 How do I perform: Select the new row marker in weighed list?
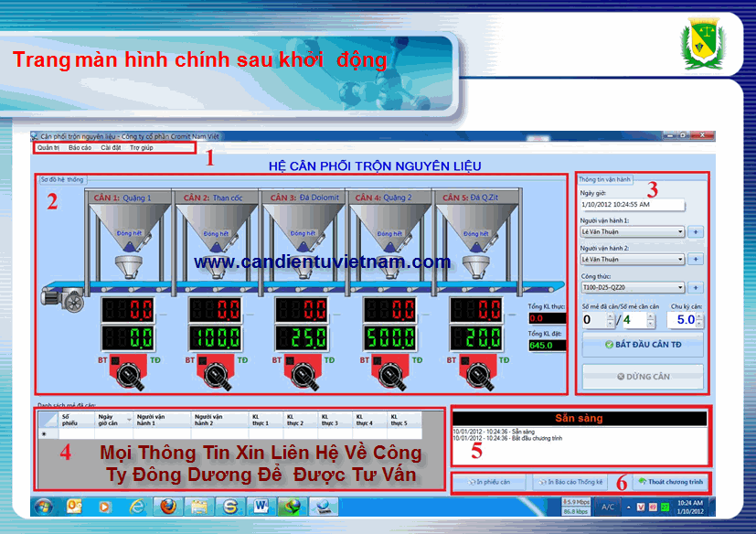tap(48, 433)
